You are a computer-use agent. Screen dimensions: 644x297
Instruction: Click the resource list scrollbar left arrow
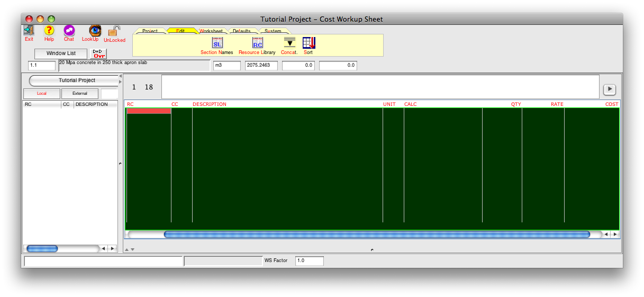(x=103, y=248)
